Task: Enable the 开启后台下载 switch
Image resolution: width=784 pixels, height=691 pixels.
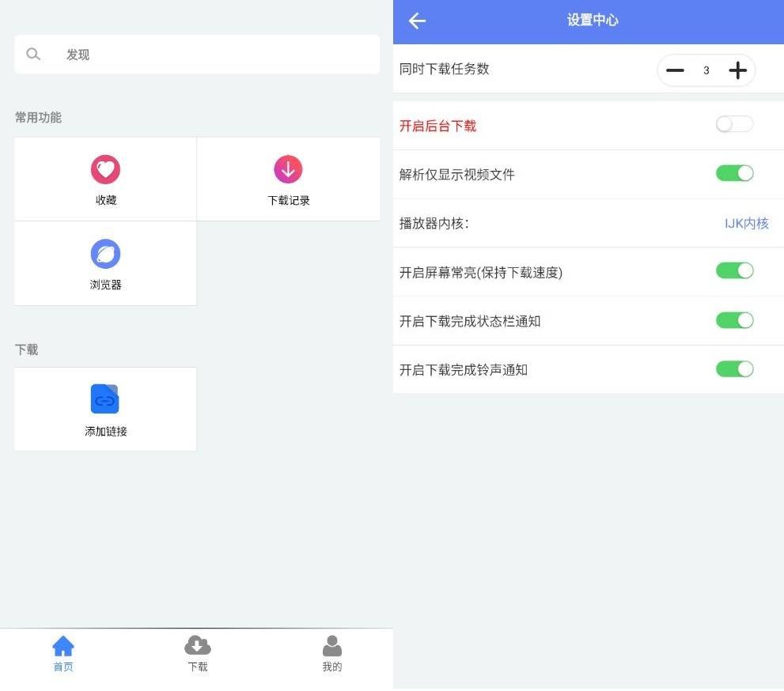Action: 734,125
